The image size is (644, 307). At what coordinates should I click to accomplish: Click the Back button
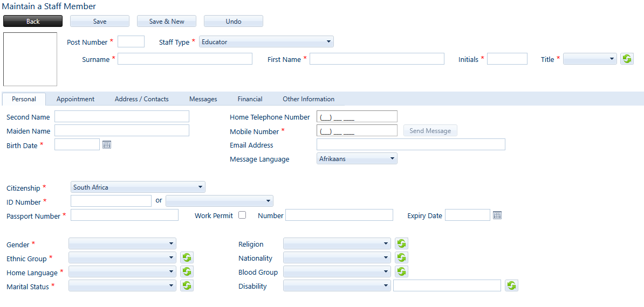(x=33, y=22)
